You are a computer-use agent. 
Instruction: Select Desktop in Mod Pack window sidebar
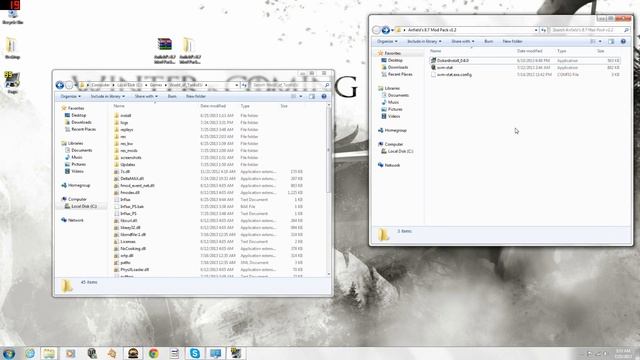point(395,60)
